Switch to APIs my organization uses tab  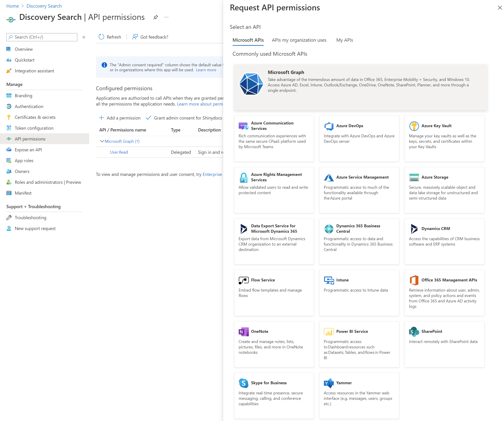299,40
